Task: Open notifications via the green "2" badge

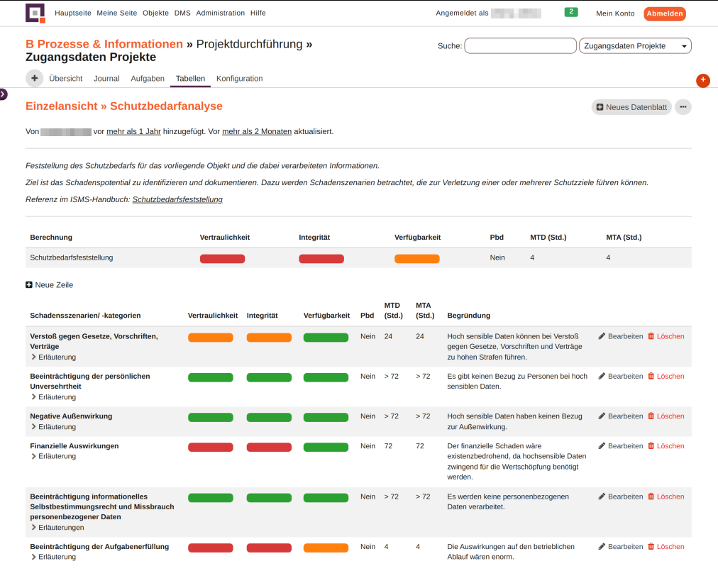Action: [x=571, y=12]
